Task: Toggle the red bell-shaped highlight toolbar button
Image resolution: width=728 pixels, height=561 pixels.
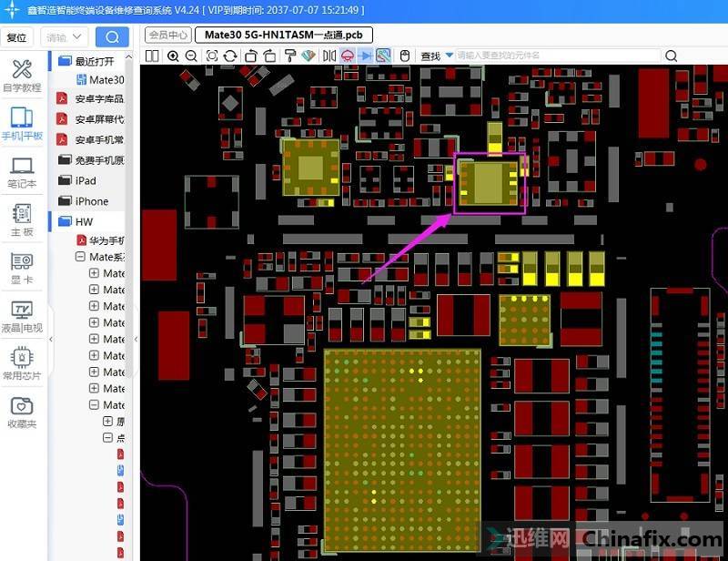Action: pos(348,56)
